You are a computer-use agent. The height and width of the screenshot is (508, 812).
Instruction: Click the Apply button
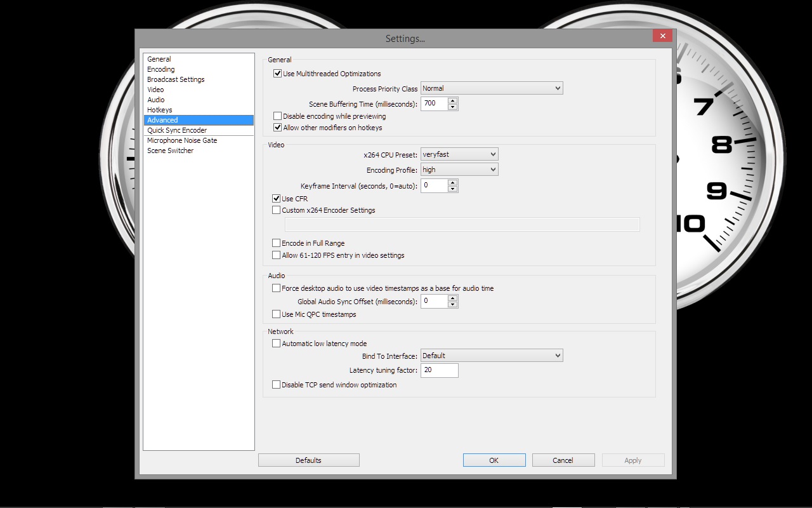[633, 460]
